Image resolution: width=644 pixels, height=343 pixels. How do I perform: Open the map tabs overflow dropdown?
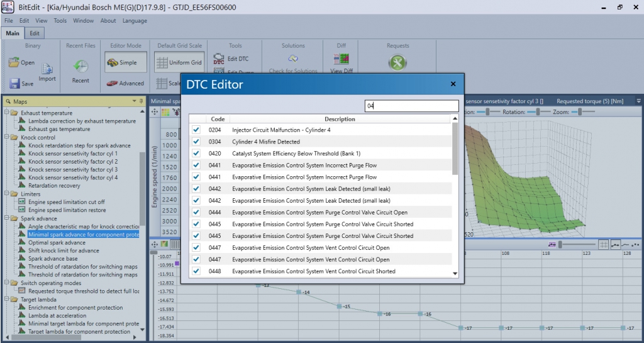click(639, 101)
